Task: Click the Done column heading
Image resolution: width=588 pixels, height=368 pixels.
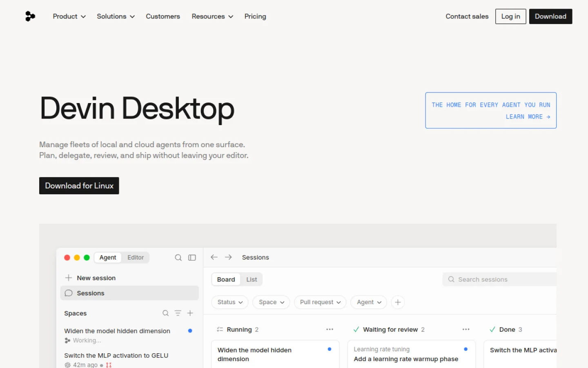Action: pos(507,330)
